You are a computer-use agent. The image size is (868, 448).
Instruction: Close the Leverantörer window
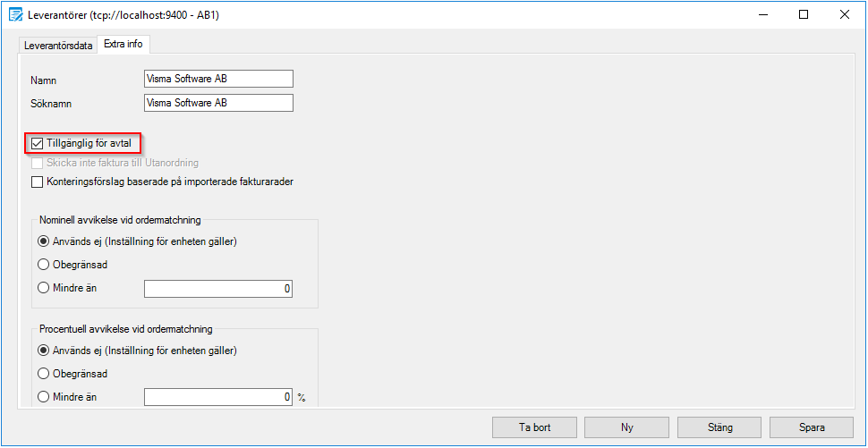click(x=844, y=15)
